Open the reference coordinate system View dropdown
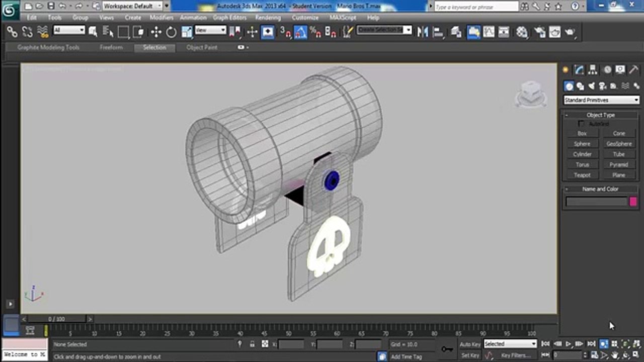The image size is (644, 362). [210, 30]
